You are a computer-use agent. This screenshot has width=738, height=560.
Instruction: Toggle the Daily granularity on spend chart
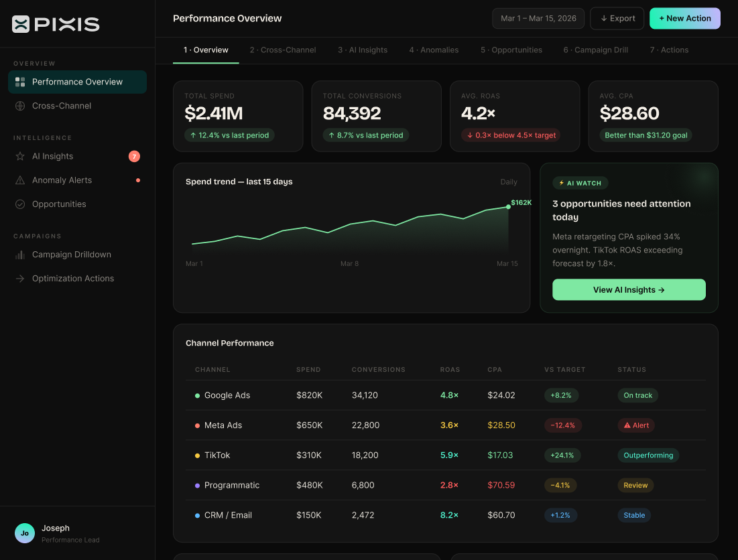tap(509, 182)
